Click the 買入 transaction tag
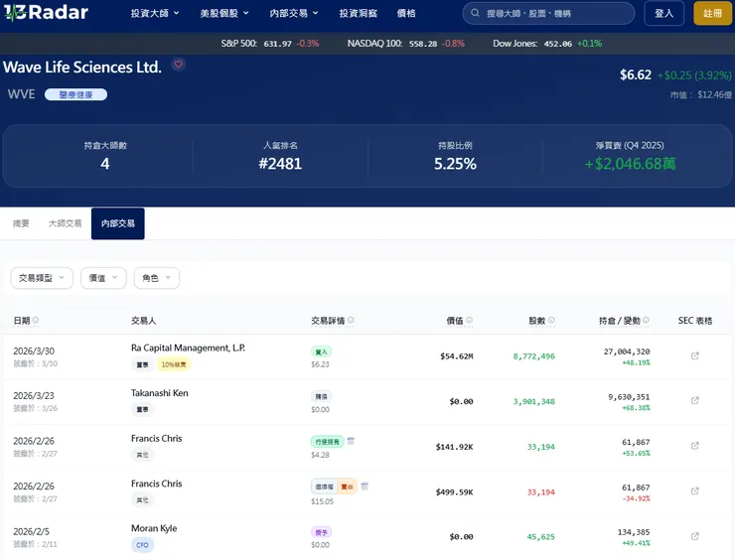 click(x=321, y=351)
